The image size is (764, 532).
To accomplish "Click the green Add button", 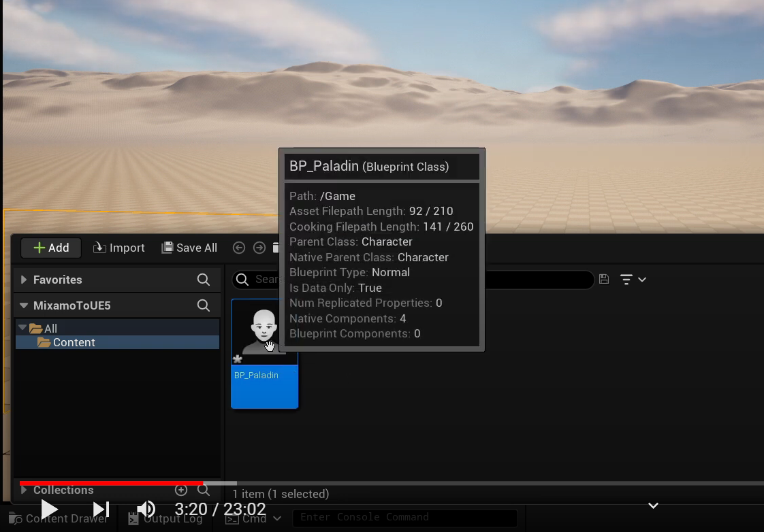I will click(51, 248).
